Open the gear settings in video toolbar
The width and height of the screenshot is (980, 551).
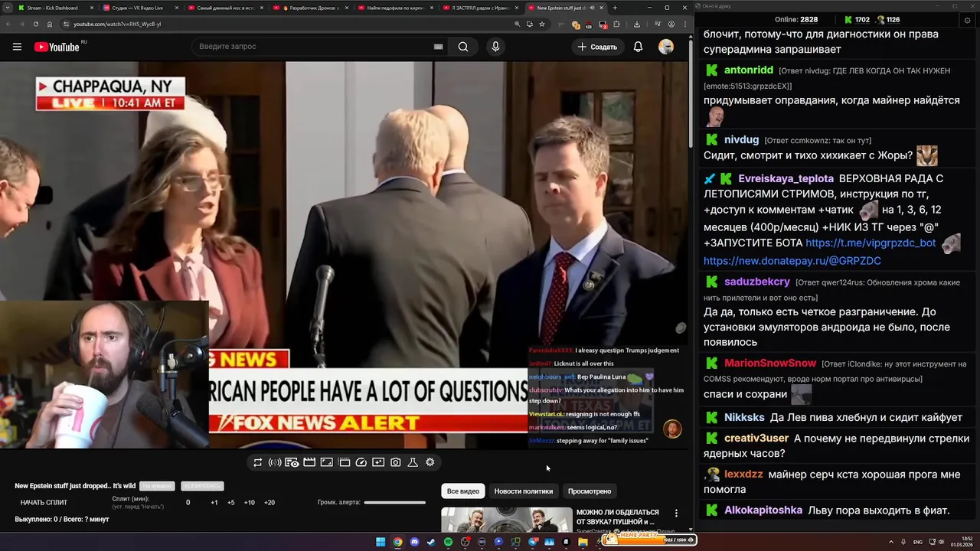(x=430, y=462)
